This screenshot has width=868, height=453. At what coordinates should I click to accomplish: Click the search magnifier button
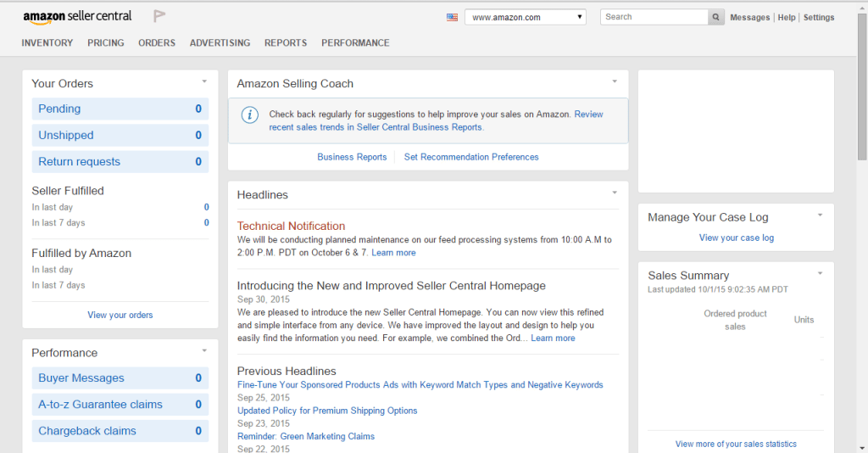716,17
